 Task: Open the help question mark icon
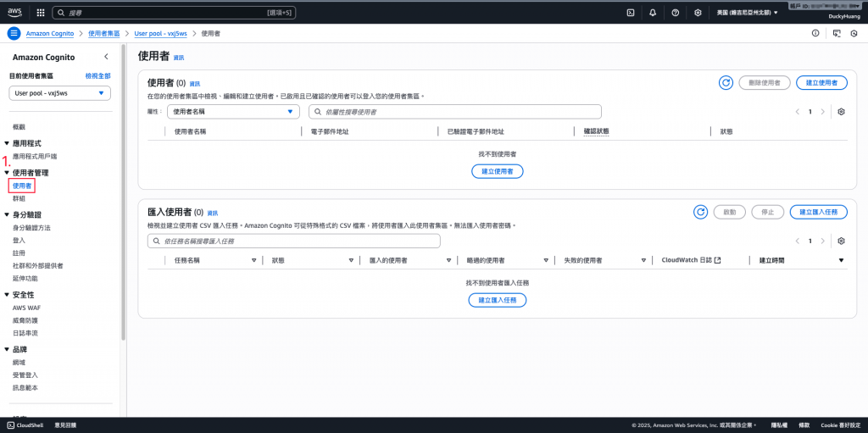tap(676, 12)
